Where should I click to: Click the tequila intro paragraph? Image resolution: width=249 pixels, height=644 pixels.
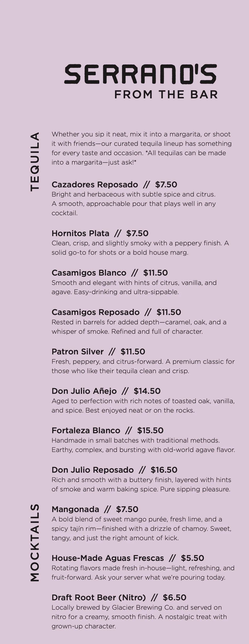[x=142, y=148]
